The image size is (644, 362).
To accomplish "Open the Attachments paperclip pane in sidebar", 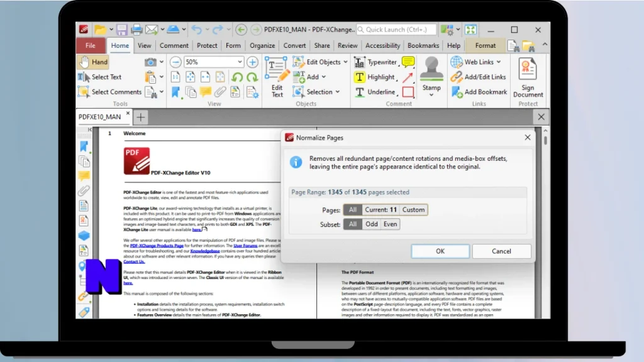I will 84,191.
